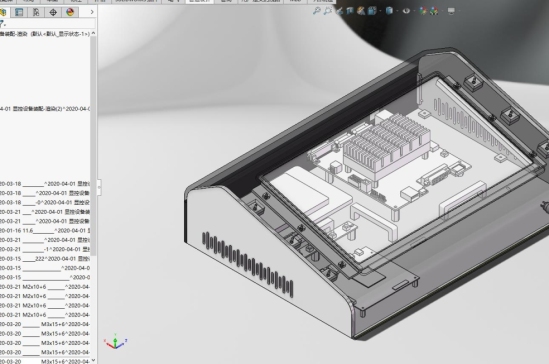Click the Zoom to Fit magnifier icon
The height and width of the screenshot is (364, 549).
click(x=317, y=11)
